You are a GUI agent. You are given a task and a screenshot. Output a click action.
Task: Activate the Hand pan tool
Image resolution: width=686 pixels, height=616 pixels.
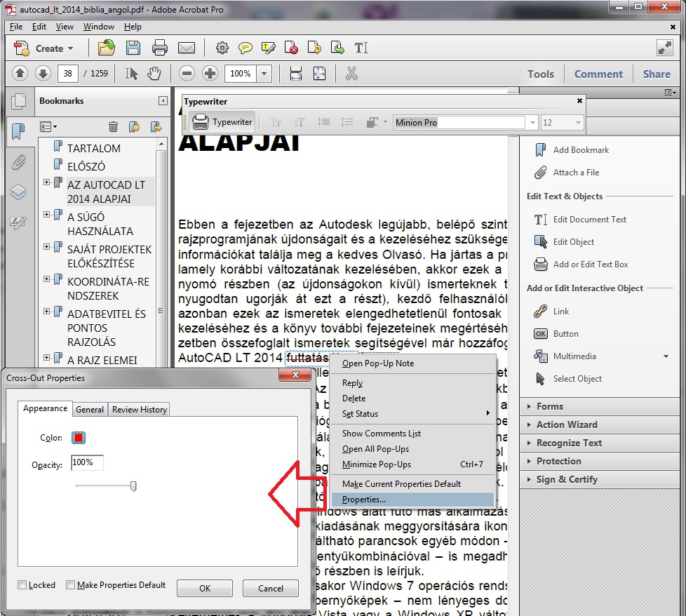click(x=154, y=74)
